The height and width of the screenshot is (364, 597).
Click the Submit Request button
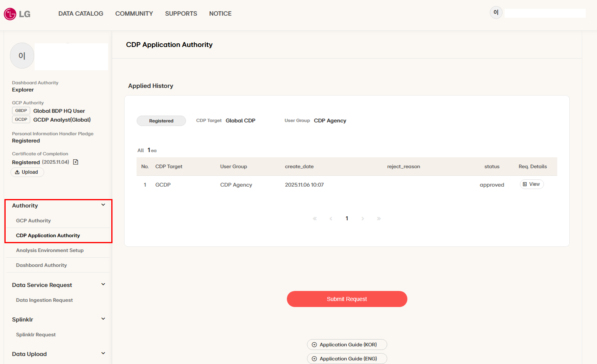click(x=347, y=299)
